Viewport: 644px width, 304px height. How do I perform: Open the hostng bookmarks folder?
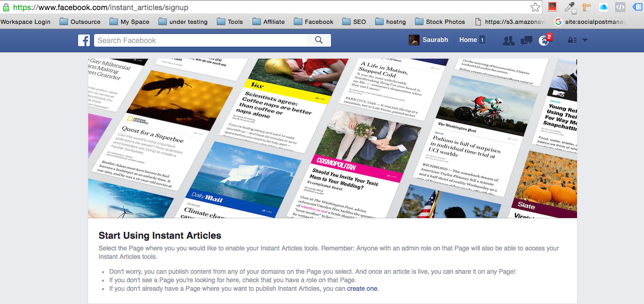click(x=391, y=22)
